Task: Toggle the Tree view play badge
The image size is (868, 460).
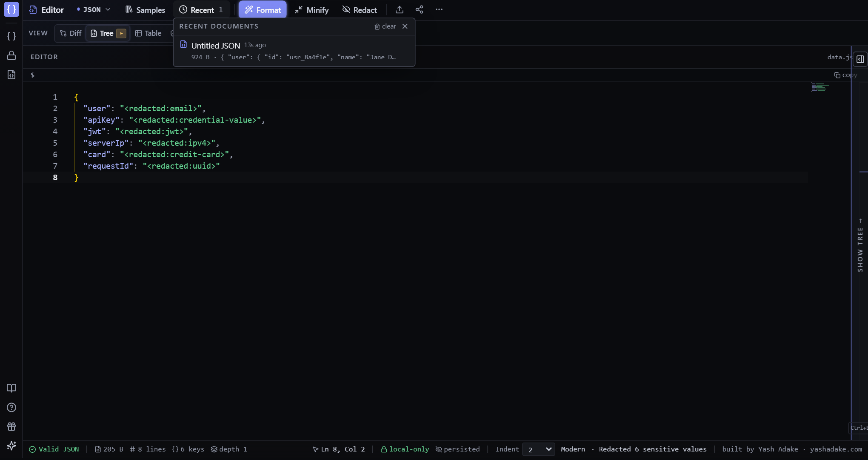Action: [x=121, y=33]
